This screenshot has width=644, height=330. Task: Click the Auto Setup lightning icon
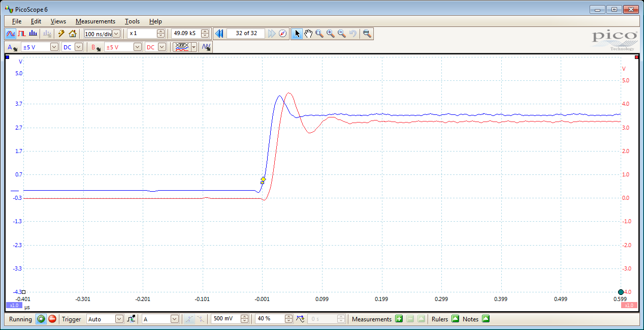(60, 33)
